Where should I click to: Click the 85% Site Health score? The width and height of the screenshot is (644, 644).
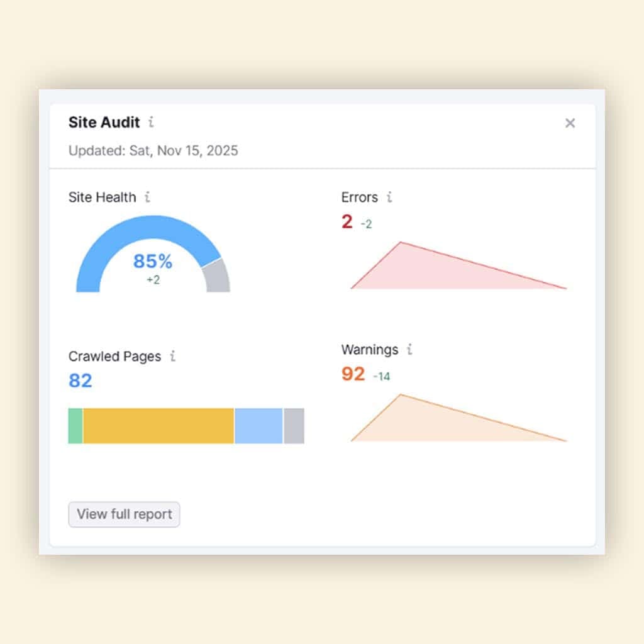coord(153,261)
